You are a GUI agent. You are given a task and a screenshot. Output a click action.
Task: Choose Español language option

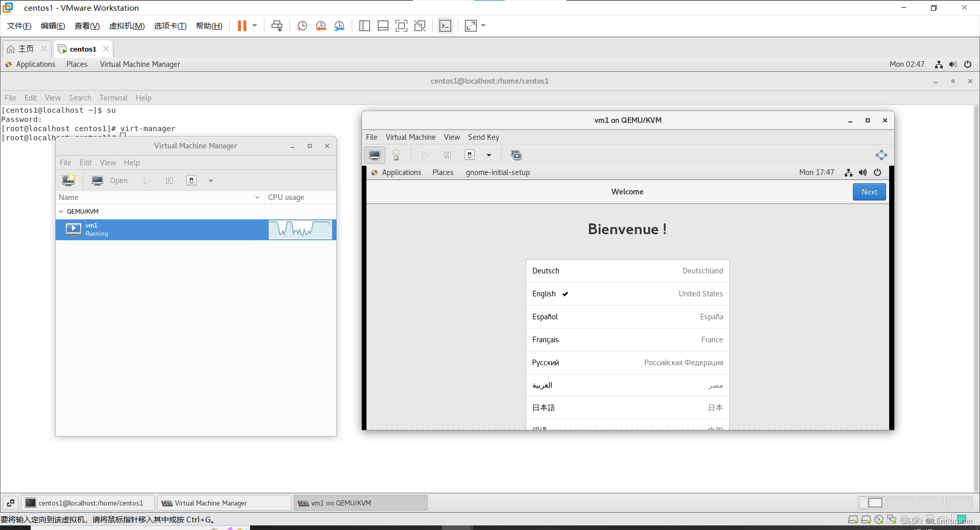pos(628,317)
